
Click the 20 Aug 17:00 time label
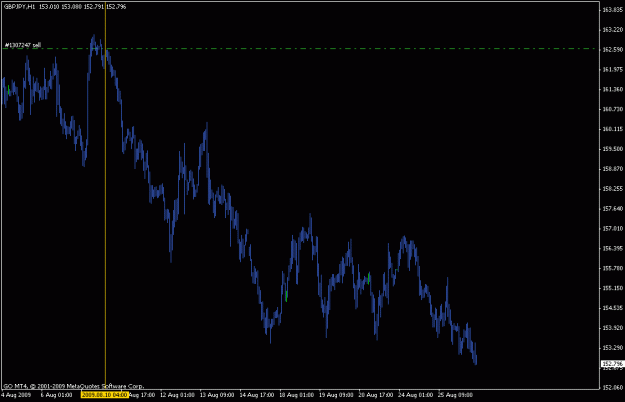point(376,395)
